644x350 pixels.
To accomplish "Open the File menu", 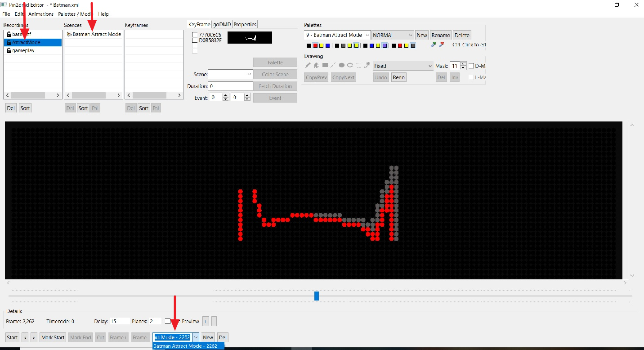I will point(6,14).
